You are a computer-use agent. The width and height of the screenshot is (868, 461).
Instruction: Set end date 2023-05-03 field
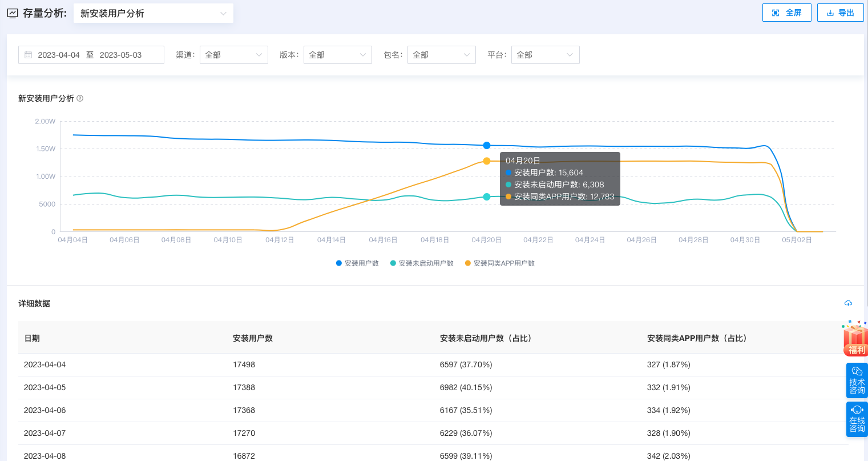point(120,55)
